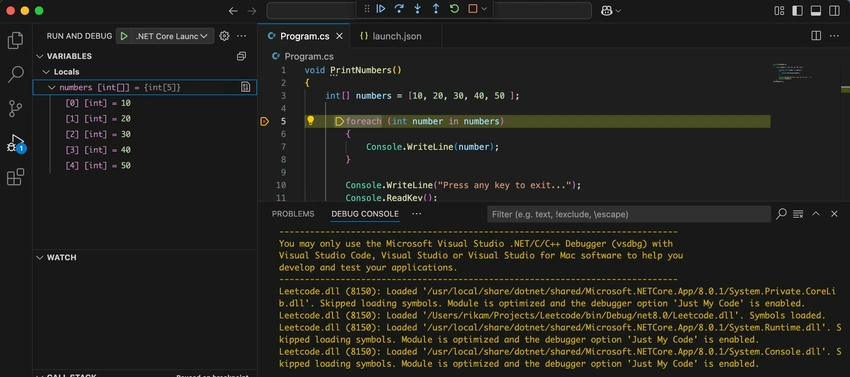Image resolution: width=850 pixels, height=377 pixels.
Task: Collapse the Locals scope
Action: (46, 72)
